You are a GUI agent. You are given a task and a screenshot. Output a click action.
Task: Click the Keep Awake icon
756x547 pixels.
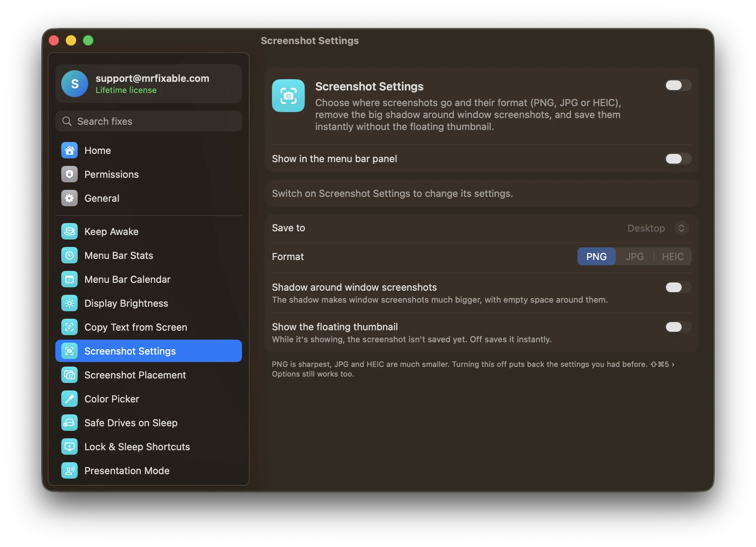[x=69, y=231]
